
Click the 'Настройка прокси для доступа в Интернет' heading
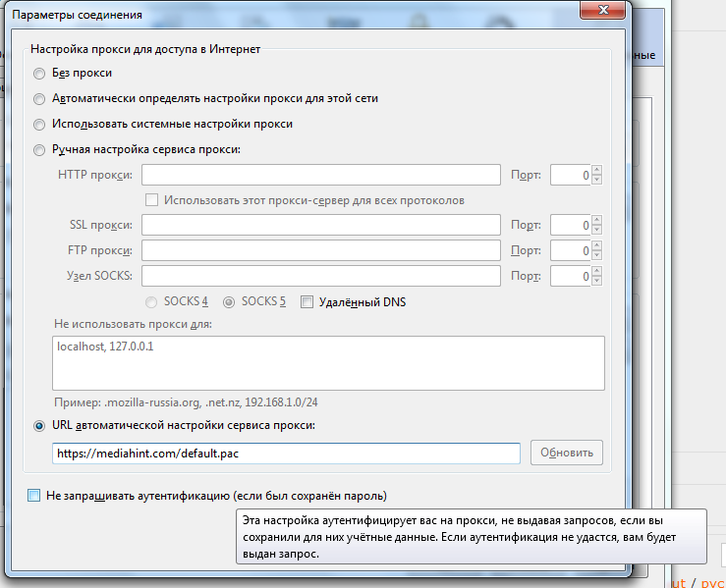[145, 49]
